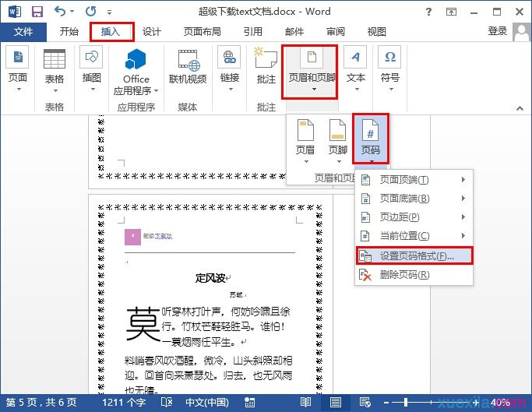Click the Office 应用程序 icon
The image size is (532, 412).
[x=136, y=72]
